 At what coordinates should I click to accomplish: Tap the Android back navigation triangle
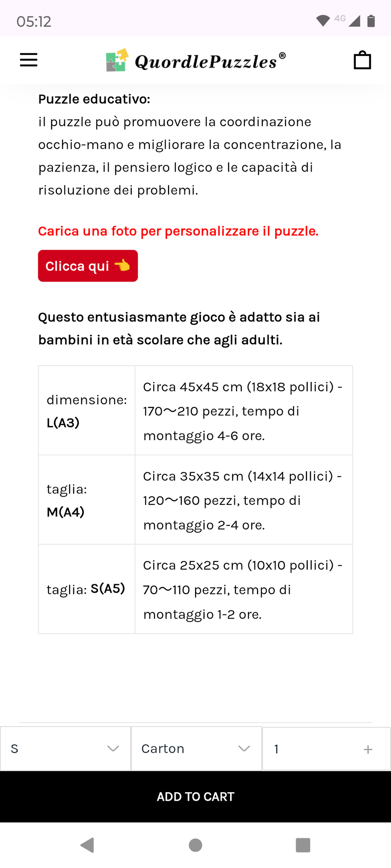pos(87,845)
